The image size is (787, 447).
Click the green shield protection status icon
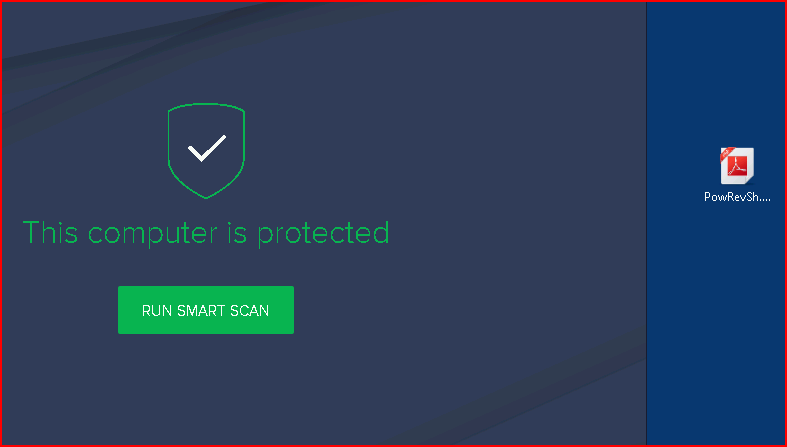pyautogui.click(x=206, y=151)
